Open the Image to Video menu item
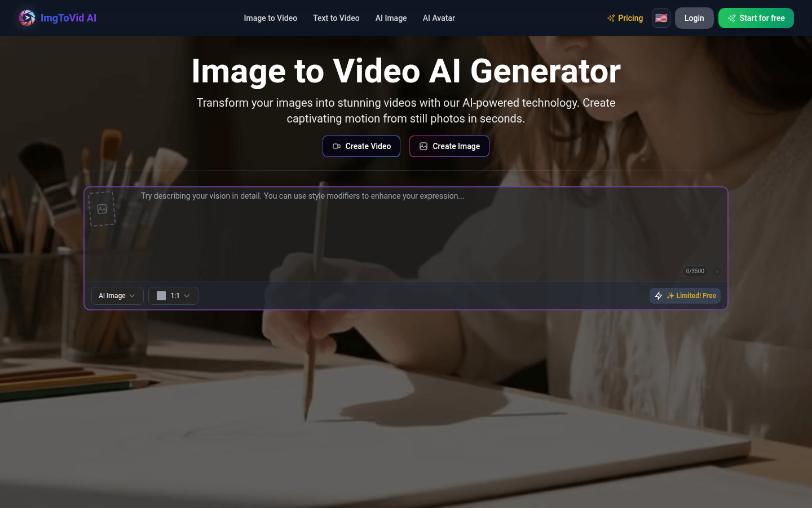 270,18
